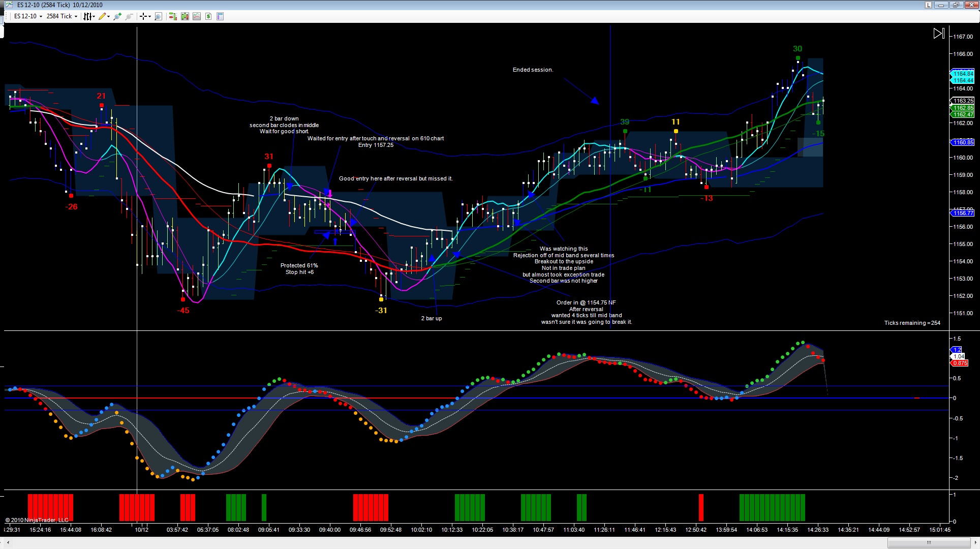Click the red 0.875 indicator marker
Image resolution: width=980 pixels, height=549 pixels.
tap(959, 363)
